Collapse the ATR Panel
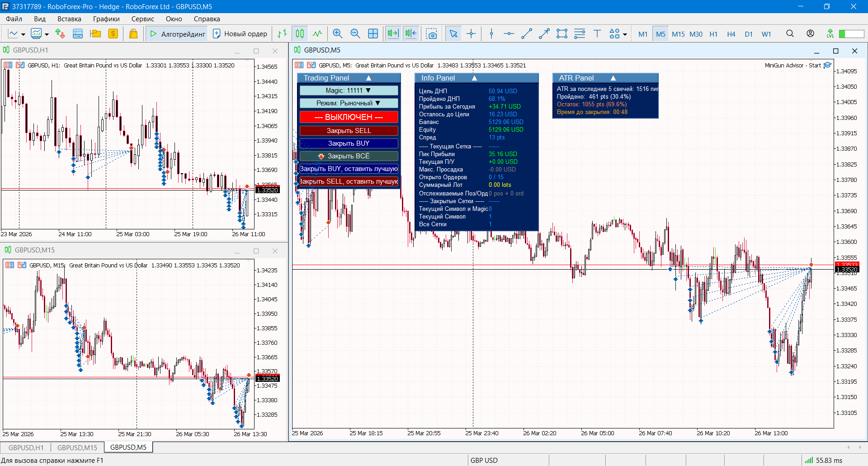This screenshot has width=868, height=466. coord(613,78)
